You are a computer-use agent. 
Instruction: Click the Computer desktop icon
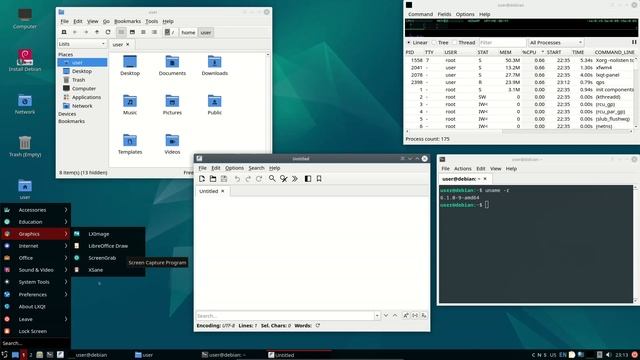click(x=25, y=19)
